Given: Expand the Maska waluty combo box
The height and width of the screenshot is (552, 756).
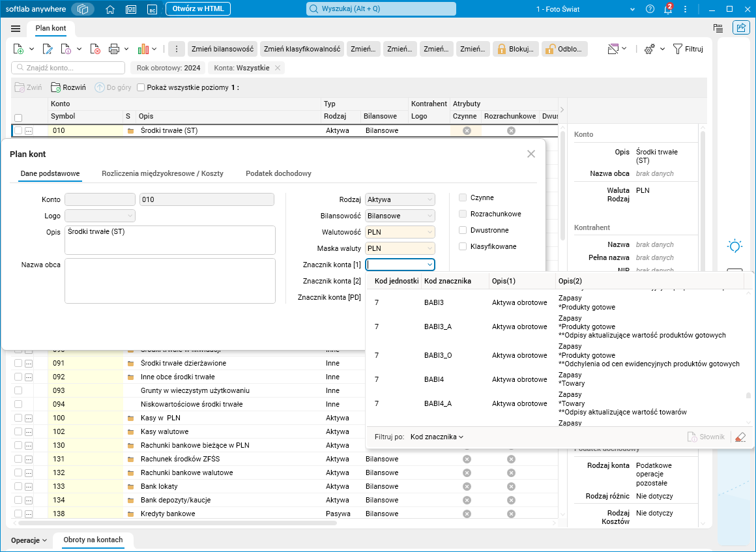Looking at the screenshot, I should click(400, 248).
